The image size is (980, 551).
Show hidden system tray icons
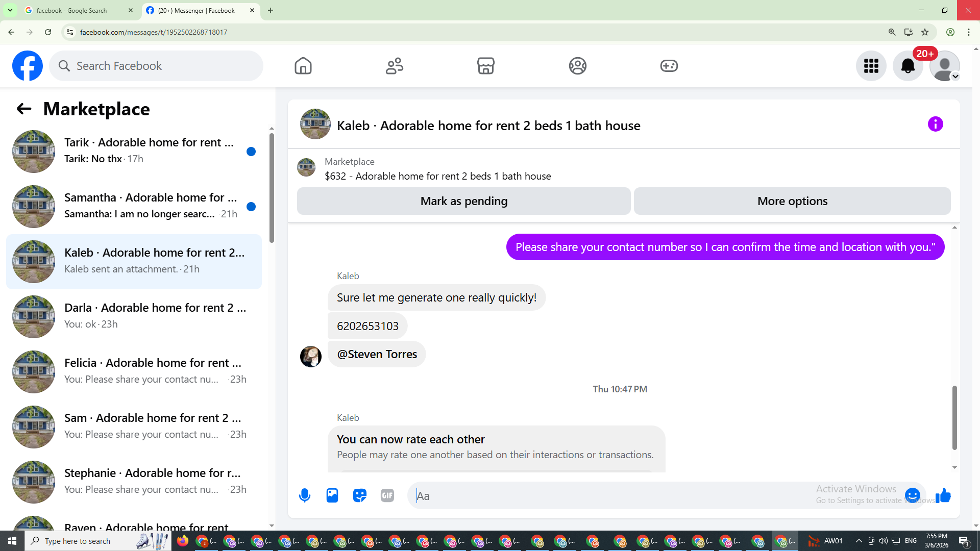859,541
